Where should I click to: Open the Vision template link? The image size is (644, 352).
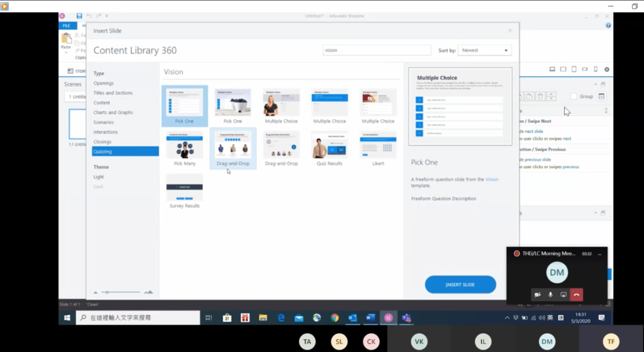(491, 179)
